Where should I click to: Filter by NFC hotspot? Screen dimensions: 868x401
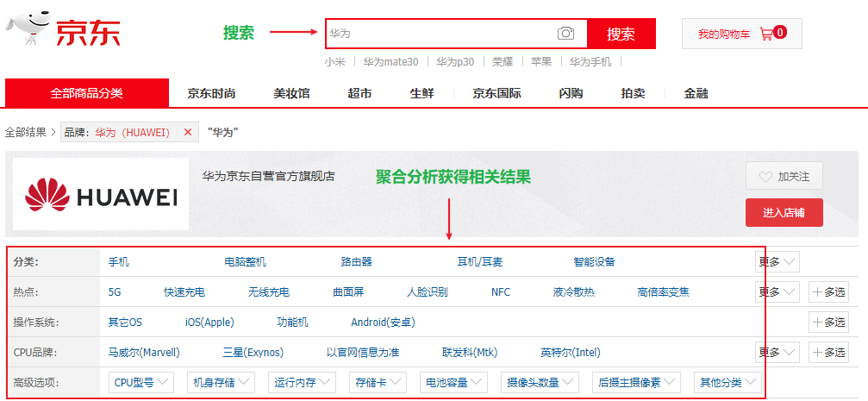(501, 291)
